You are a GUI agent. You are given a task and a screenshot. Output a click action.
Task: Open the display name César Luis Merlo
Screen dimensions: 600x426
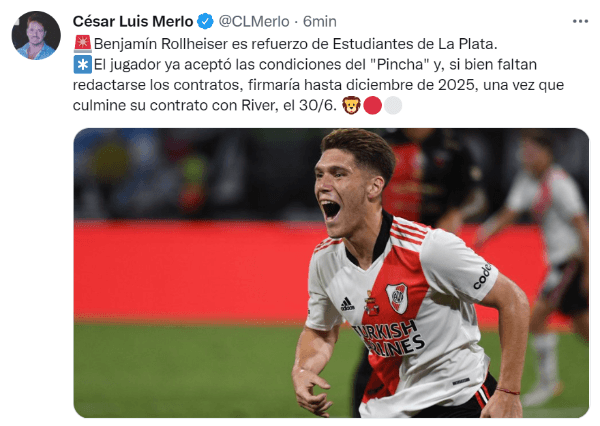(x=133, y=21)
